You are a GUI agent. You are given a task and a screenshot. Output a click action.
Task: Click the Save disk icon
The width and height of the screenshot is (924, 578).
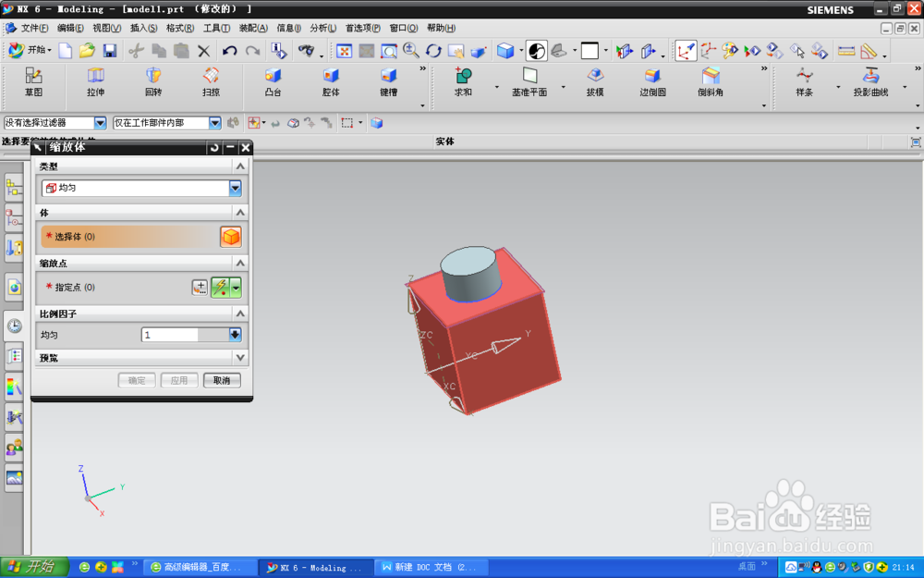tap(110, 51)
